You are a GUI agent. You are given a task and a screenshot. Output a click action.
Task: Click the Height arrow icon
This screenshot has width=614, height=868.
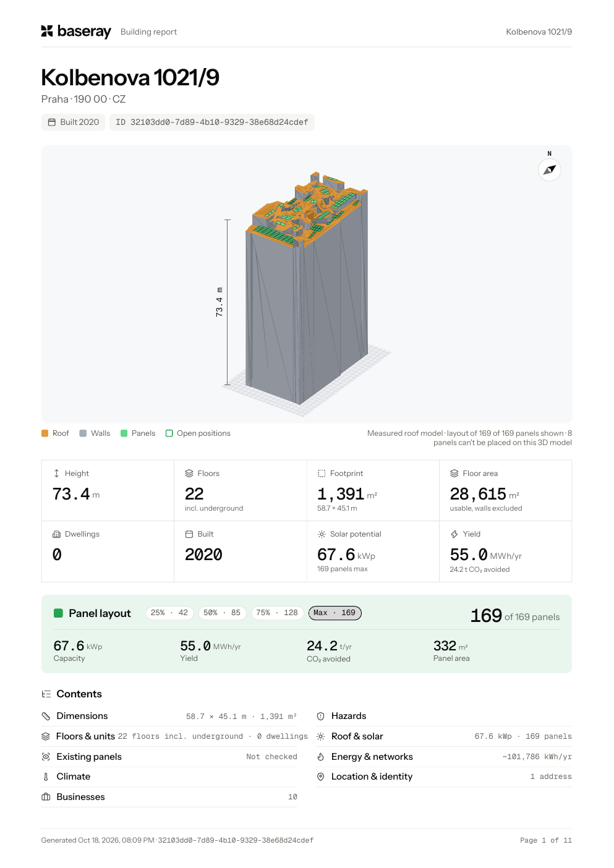56,474
